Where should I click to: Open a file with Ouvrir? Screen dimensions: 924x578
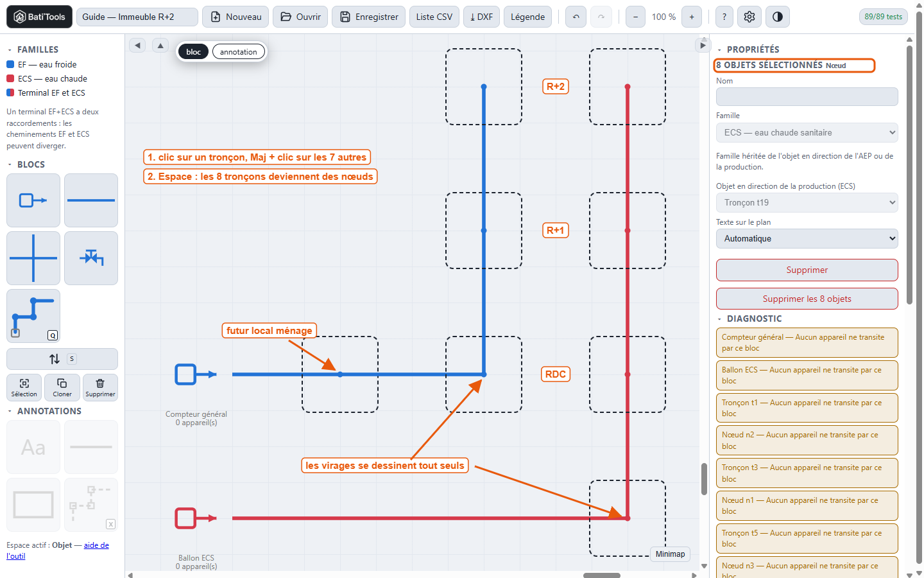click(x=300, y=17)
